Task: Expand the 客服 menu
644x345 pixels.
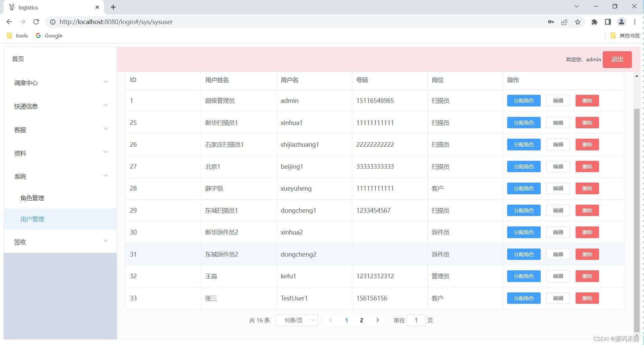Action: pyautogui.click(x=60, y=130)
